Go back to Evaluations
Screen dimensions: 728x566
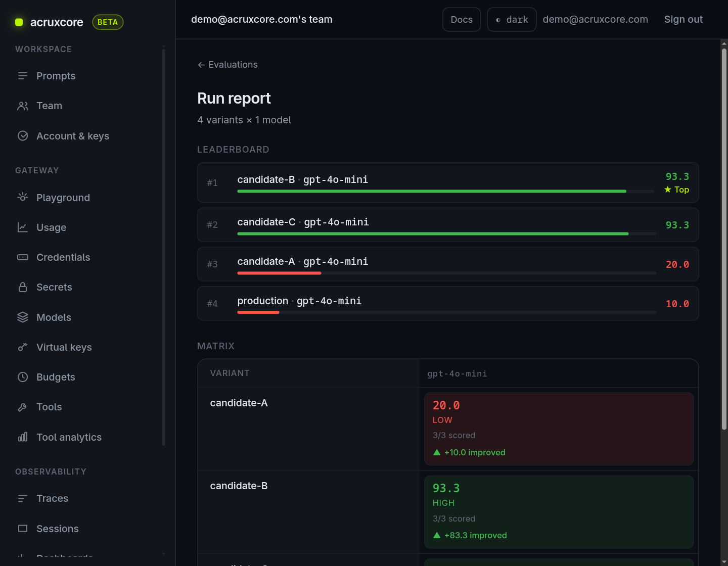click(x=227, y=65)
